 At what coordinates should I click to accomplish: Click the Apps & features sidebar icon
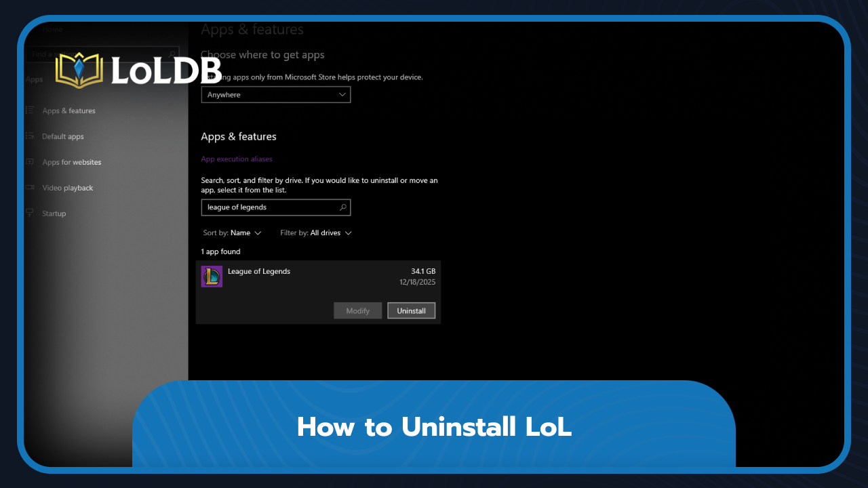(30, 110)
